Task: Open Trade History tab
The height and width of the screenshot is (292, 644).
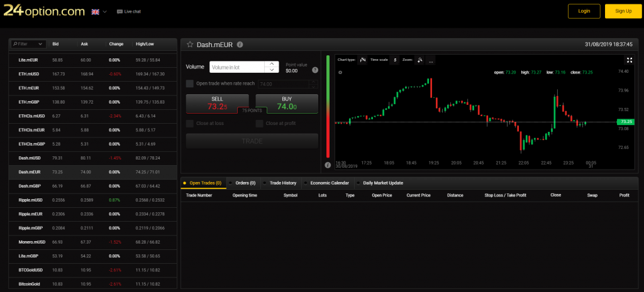Action: pos(281,183)
